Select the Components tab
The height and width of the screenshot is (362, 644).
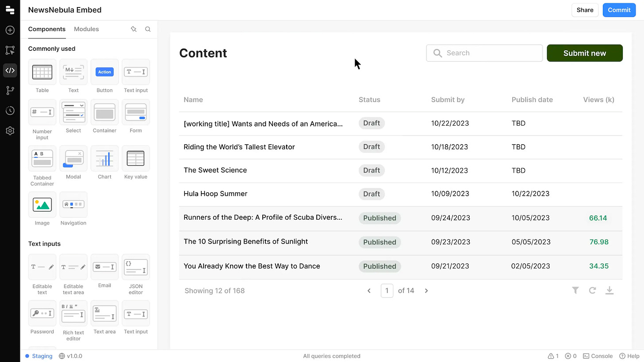47,29
